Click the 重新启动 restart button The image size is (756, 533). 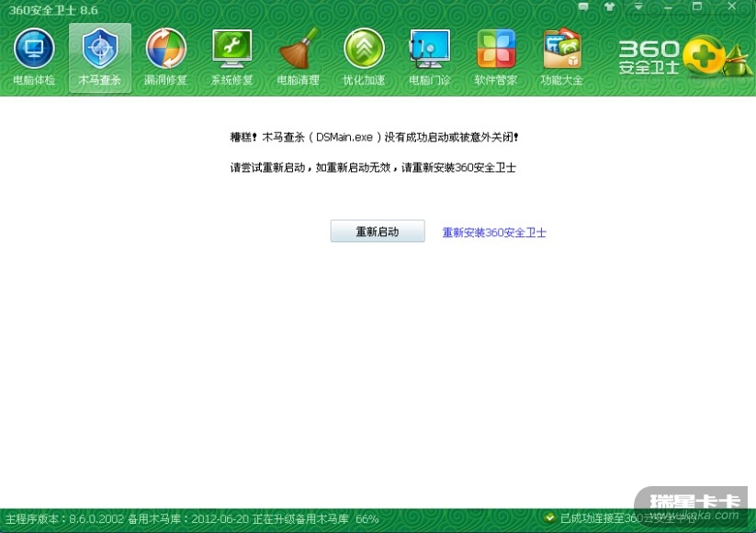tap(378, 231)
